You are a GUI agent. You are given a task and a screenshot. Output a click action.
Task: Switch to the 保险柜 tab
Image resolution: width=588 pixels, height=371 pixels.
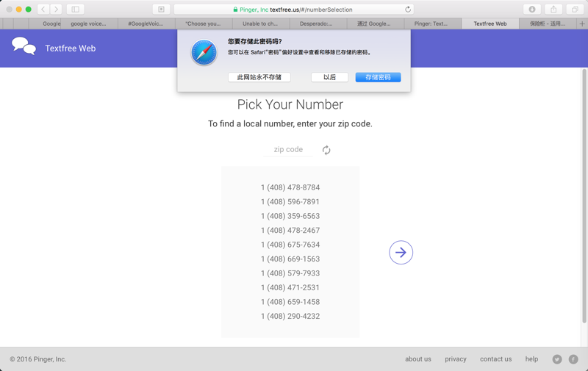point(548,24)
